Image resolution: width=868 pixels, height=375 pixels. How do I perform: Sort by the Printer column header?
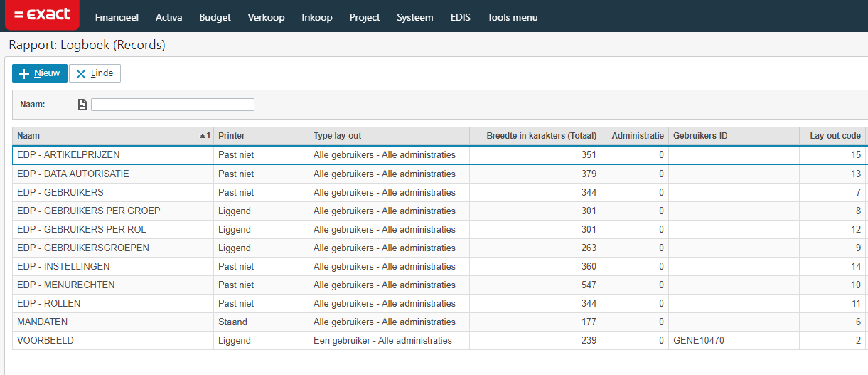(261, 136)
